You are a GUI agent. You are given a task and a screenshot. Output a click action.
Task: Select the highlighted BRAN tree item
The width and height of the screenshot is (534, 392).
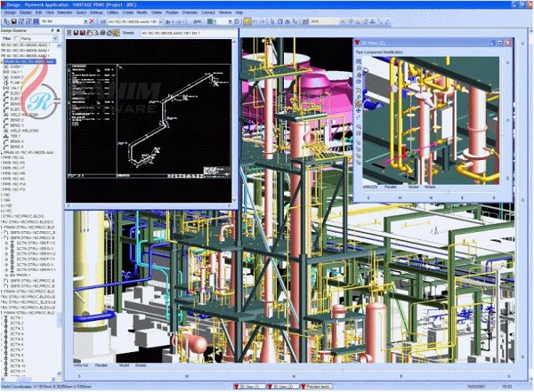click(x=29, y=61)
